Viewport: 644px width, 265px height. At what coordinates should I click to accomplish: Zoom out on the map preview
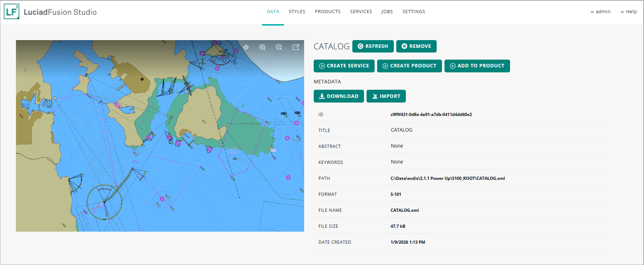pyautogui.click(x=279, y=47)
